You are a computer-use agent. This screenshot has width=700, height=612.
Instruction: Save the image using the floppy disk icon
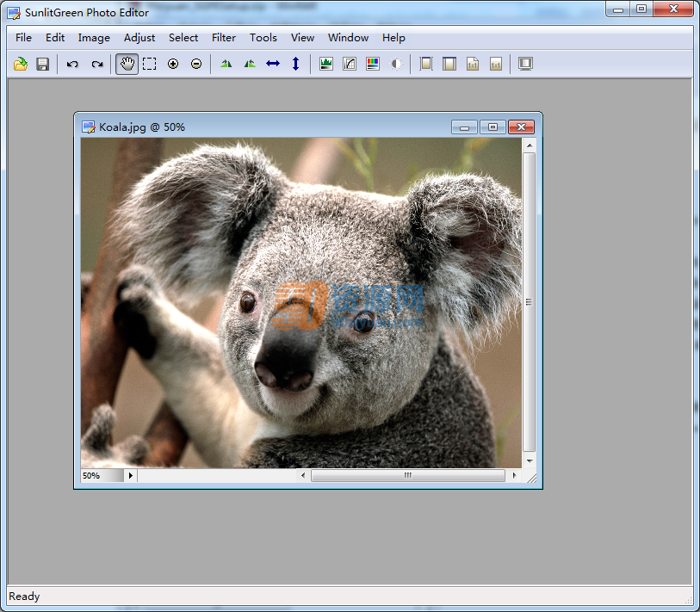43,64
